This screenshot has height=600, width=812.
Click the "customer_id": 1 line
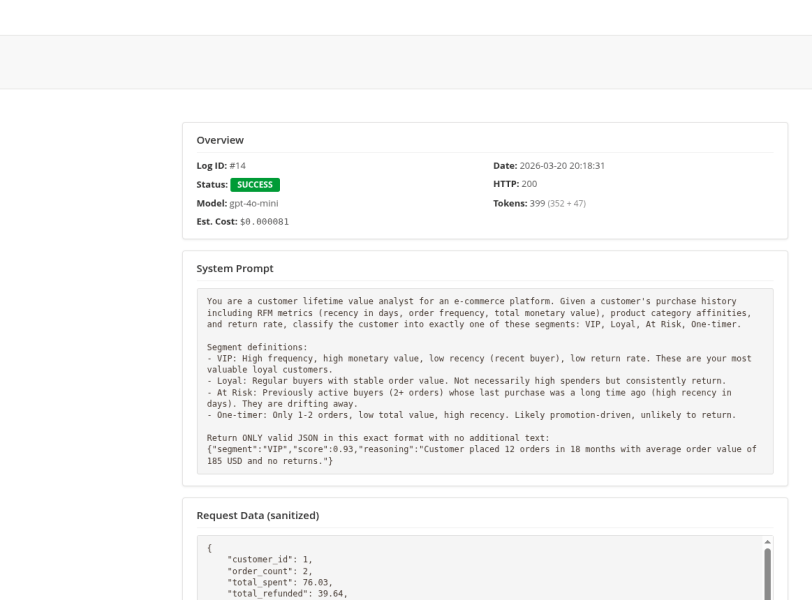tap(270, 560)
